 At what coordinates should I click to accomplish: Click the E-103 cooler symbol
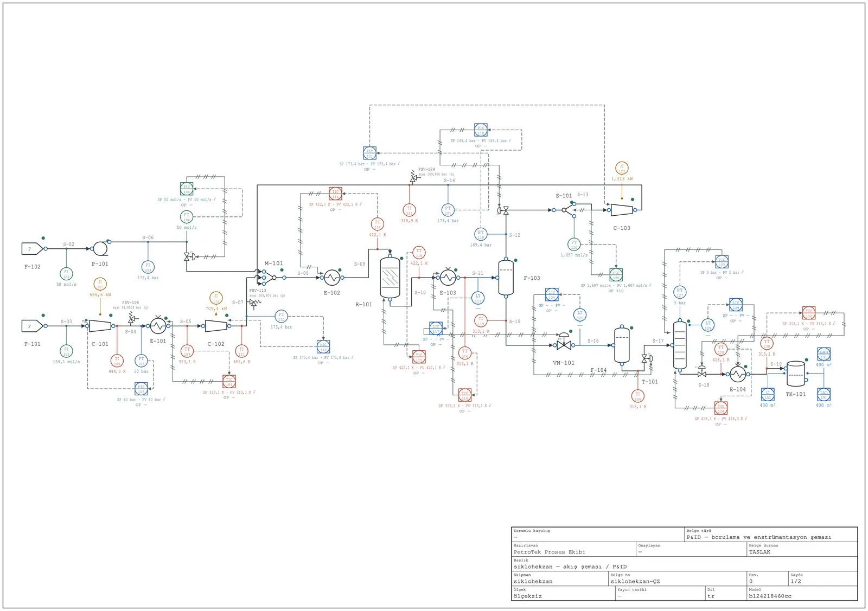448,278
